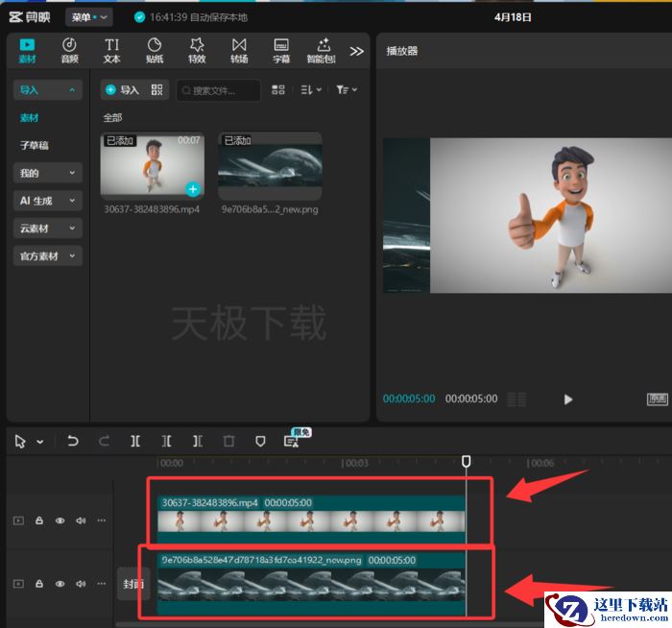Click the 导入 import button
Image resolution: width=672 pixels, height=628 pixels.
click(x=123, y=90)
